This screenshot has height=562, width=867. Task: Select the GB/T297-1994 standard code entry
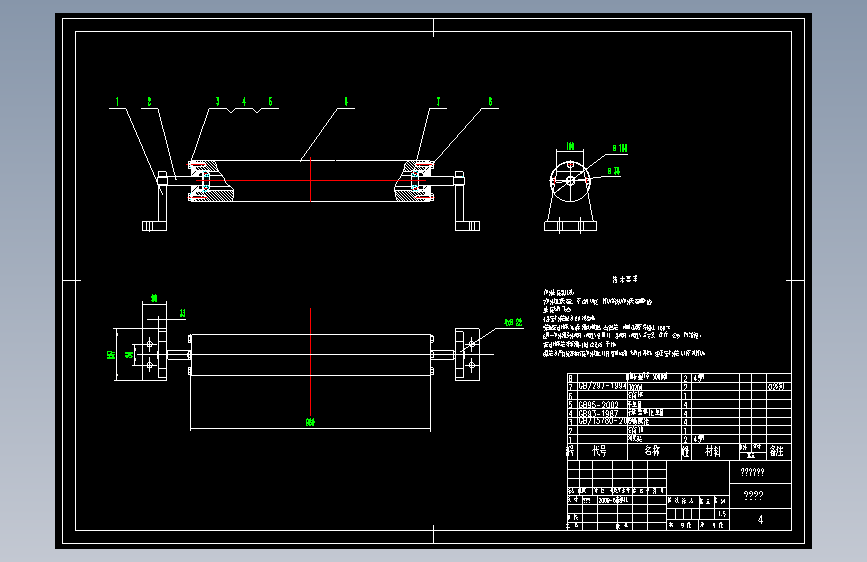pyautogui.click(x=602, y=386)
